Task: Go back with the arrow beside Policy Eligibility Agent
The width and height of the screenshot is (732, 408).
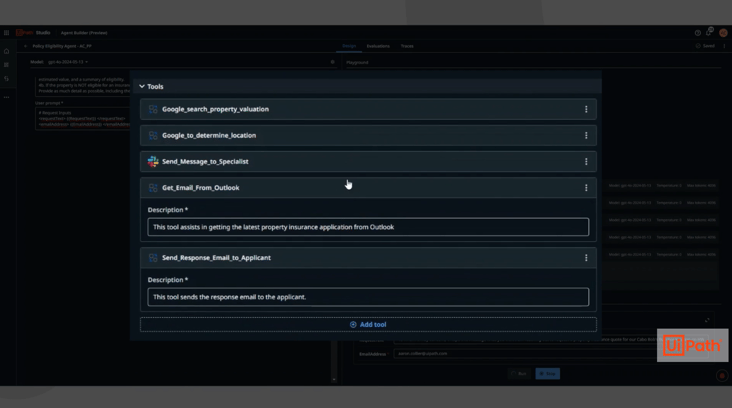Action: point(25,46)
